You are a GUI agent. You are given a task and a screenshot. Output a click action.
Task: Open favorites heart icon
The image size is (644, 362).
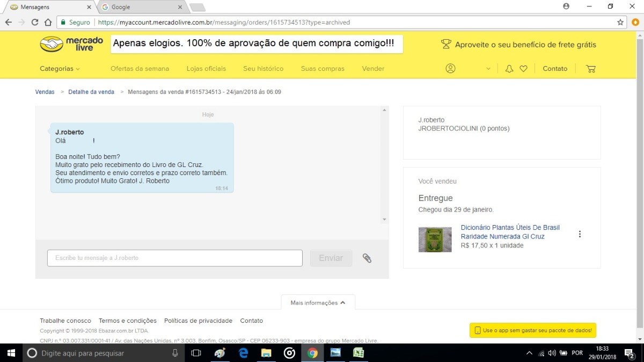pyautogui.click(x=523, y=69)
